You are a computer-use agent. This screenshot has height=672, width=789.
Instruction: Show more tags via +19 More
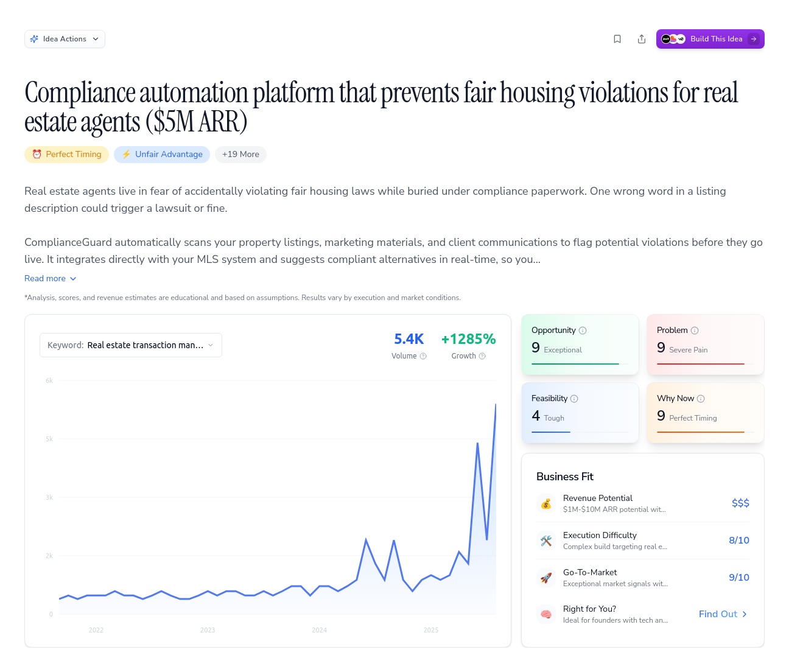[240, 155]
